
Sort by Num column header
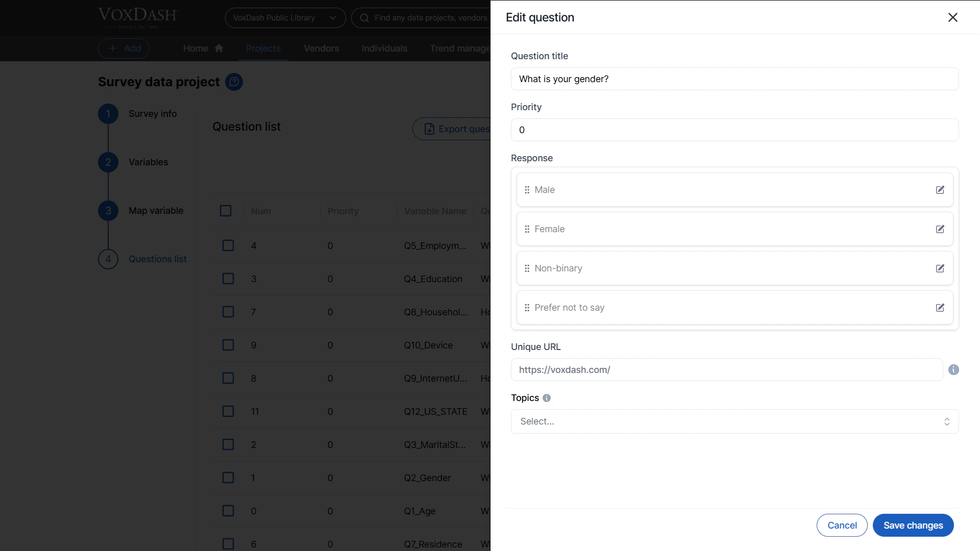(x=261, y=211)
